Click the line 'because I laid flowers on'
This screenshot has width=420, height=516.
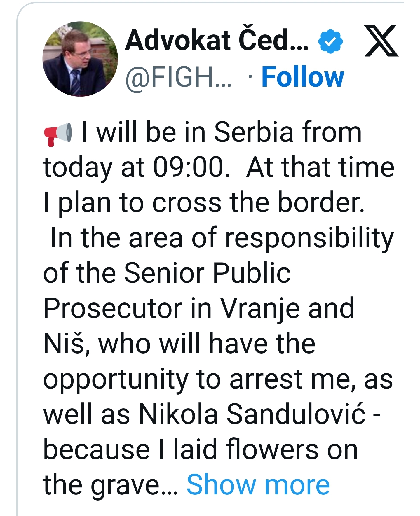201,449
